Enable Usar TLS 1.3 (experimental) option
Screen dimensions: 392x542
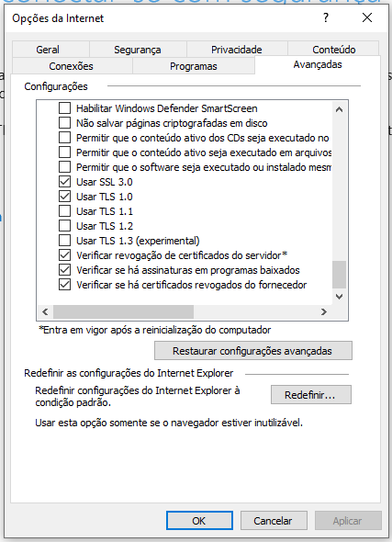pyautogui.click(x=64, y=241)
